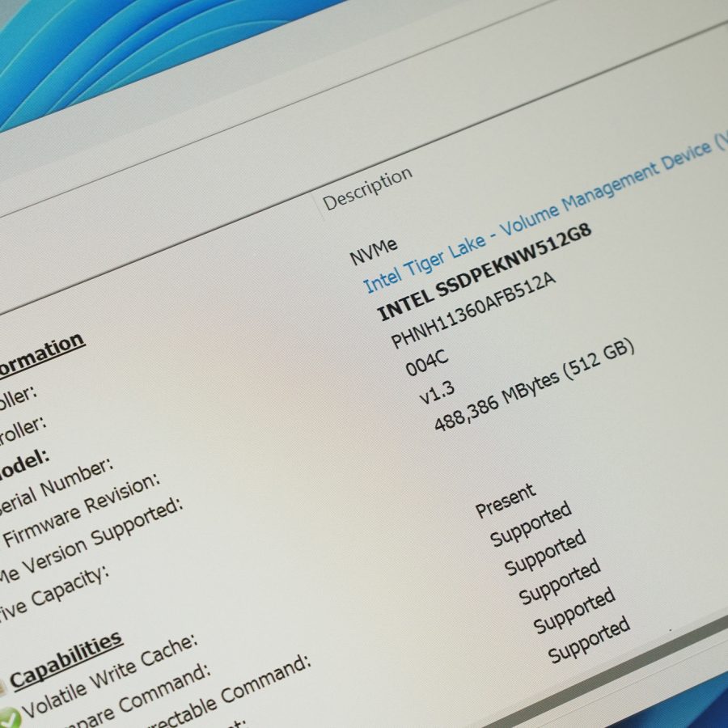Click the Version Supported label

point(91,541)
